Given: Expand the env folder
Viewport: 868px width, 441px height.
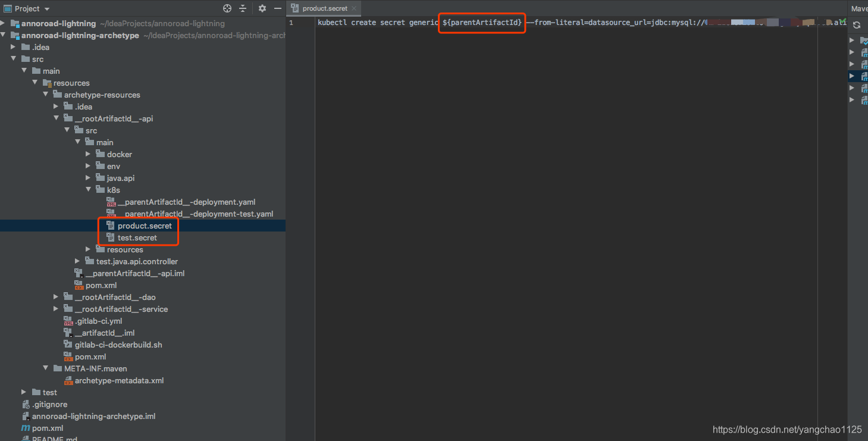Looking at the screenshot, I should [x=88, y=166].
